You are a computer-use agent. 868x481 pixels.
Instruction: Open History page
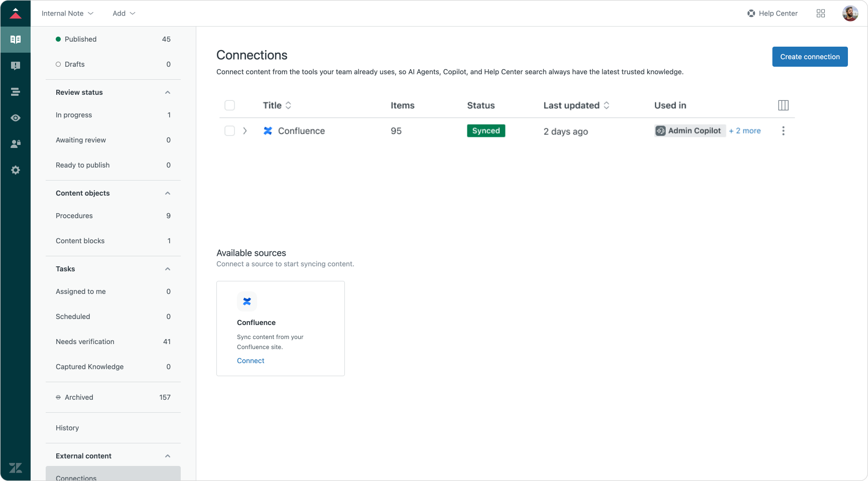(x=113, y=428)
